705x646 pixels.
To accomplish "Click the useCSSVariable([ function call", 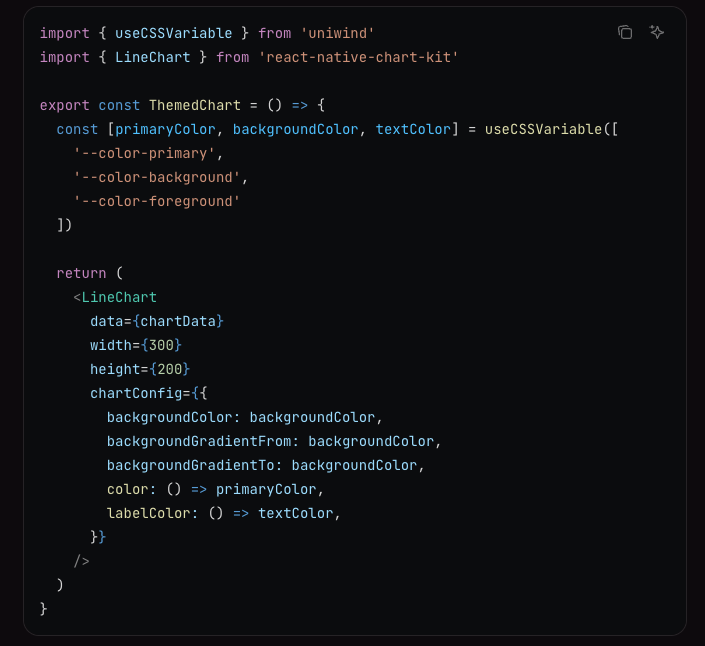I will click(x=551, y=129).
